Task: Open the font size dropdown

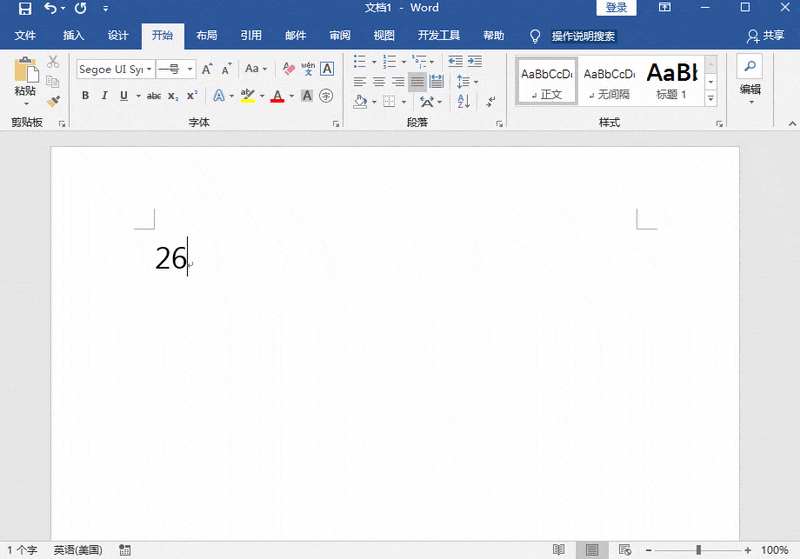Action: [x=188, y=69]
